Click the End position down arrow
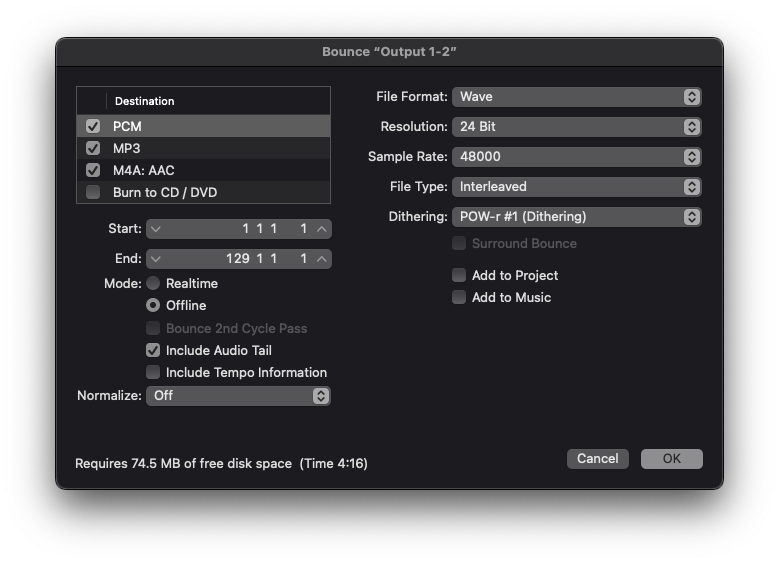 [156, 259]
